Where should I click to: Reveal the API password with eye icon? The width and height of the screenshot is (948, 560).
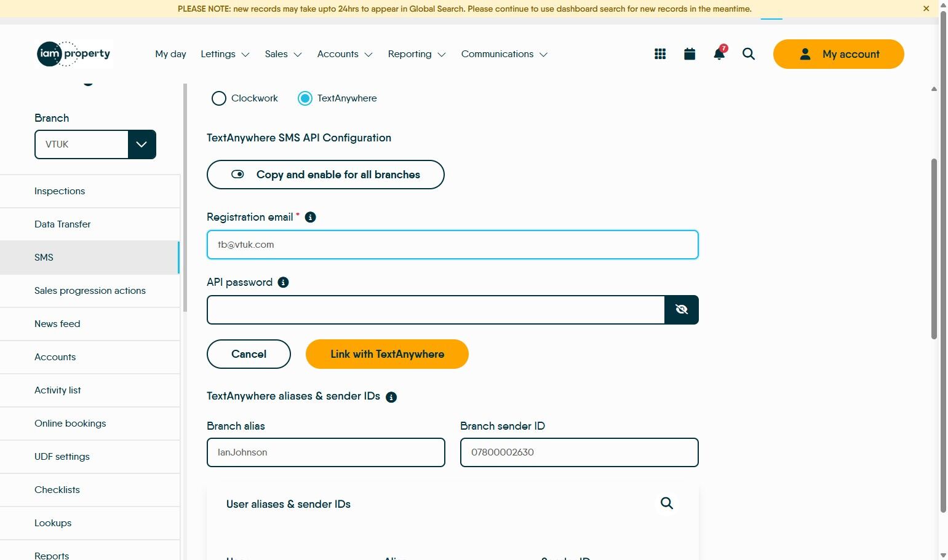tap(682, 310)
